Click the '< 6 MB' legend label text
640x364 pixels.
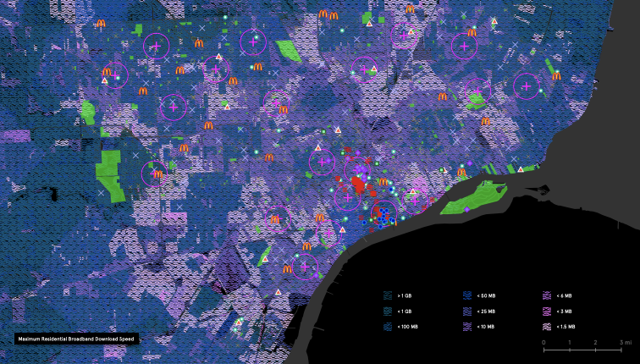point(565,295)
